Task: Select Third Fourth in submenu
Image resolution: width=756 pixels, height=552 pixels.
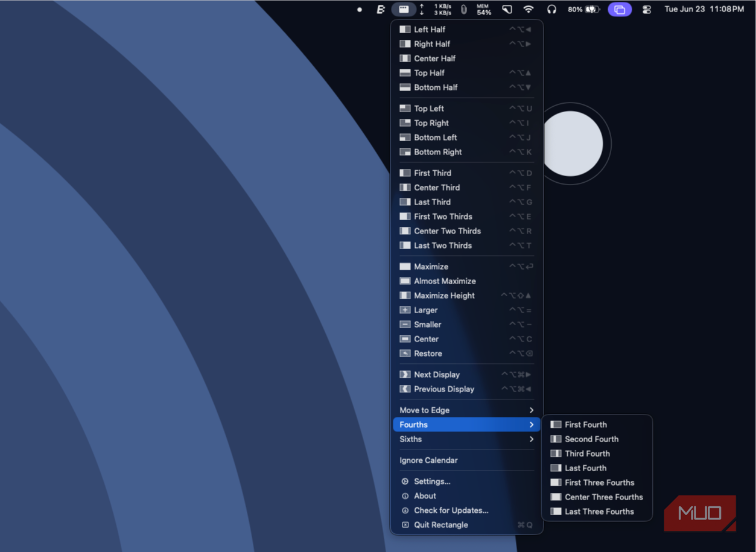Action: [597, 454]
